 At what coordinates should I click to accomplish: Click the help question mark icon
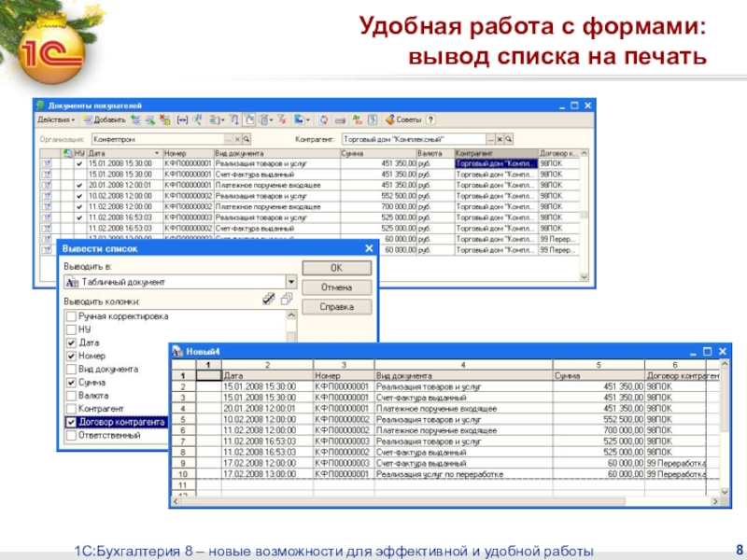(430, 120)
